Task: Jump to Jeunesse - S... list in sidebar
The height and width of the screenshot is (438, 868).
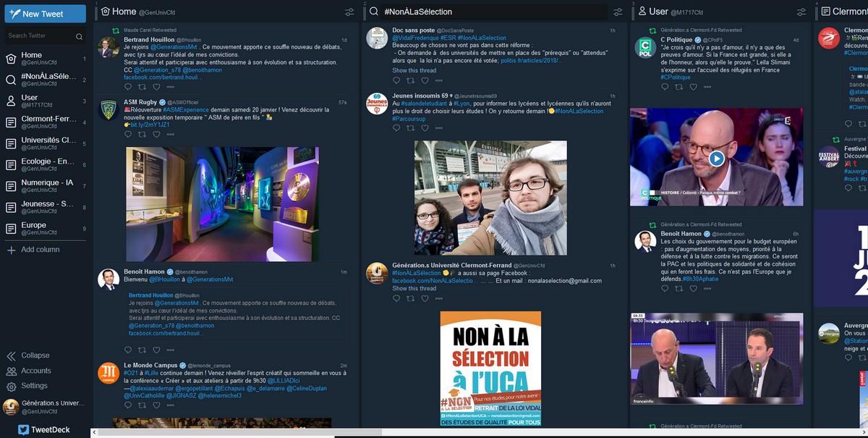Action: pos(45,207)
